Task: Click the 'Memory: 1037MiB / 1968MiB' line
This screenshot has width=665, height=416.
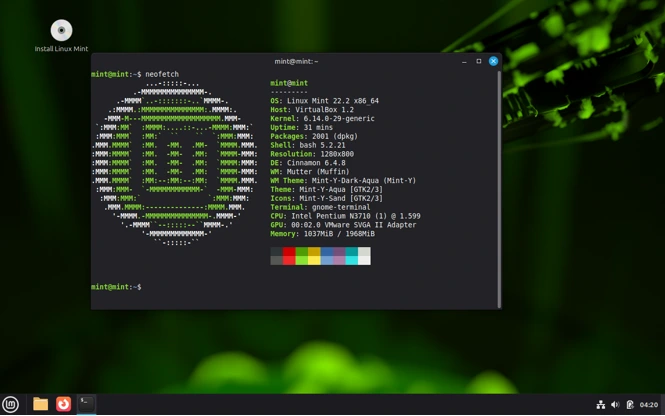Action: (x=323, y=235)
